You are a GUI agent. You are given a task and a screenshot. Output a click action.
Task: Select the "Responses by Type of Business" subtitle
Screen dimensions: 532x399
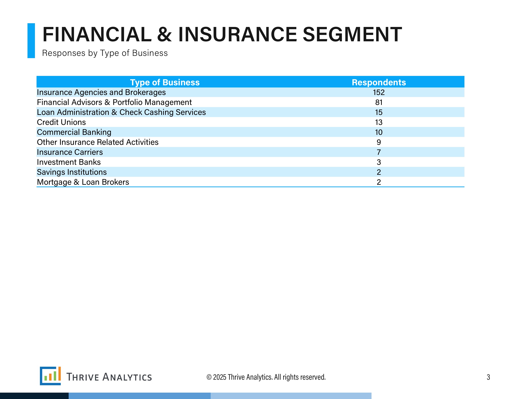click(x=105, y=53)
